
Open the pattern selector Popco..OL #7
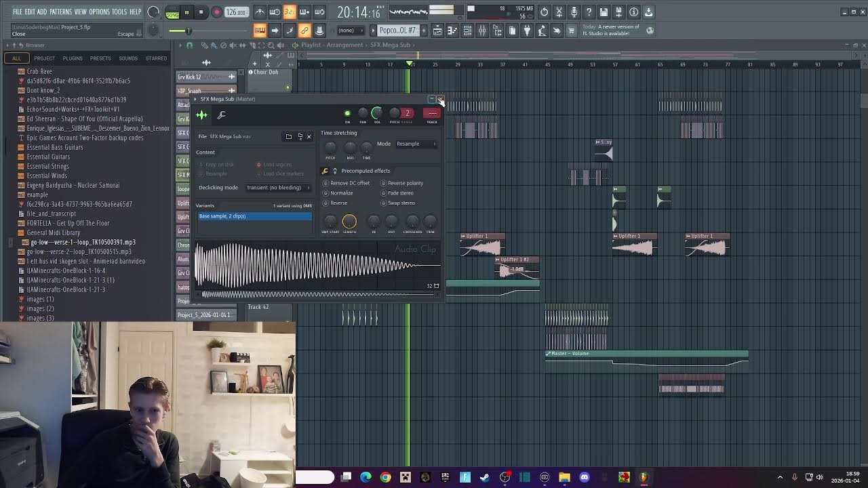tap(399, 30)
